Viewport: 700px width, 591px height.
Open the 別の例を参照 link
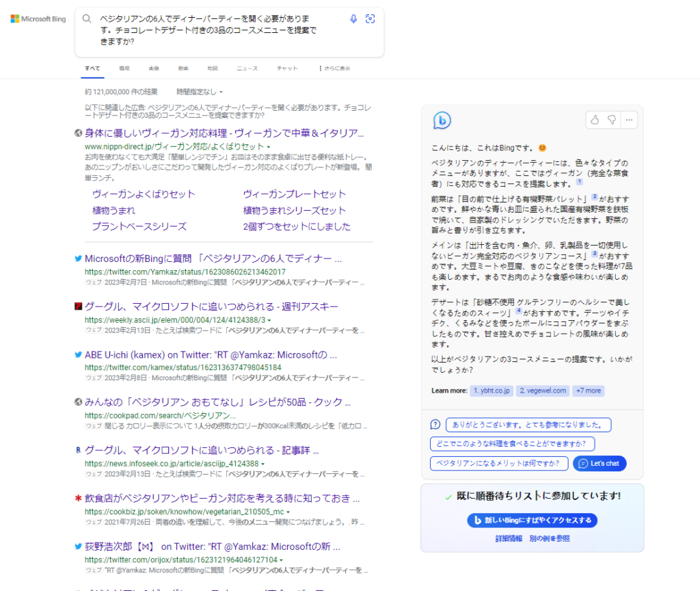tap(549, 538)
